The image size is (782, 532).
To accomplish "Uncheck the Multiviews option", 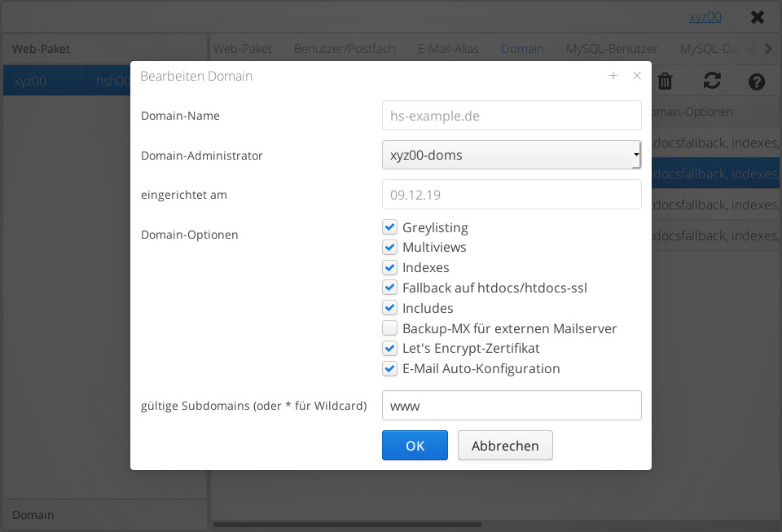I will [x=389, y=247].
